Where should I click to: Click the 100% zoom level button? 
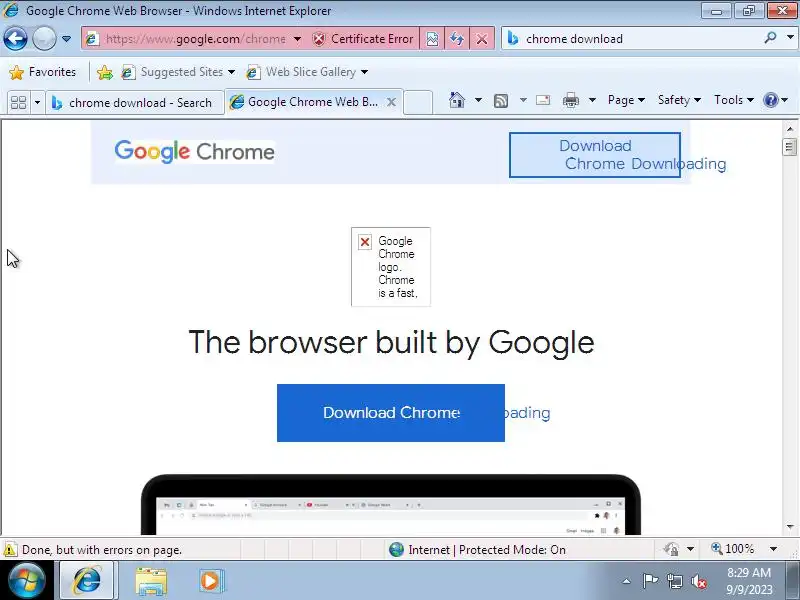coord(733,549)
